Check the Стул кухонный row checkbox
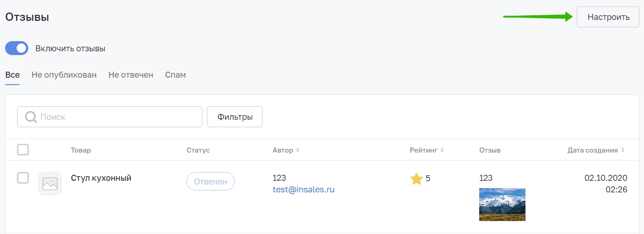Screen dimensions: 644x234 point(23,178)
